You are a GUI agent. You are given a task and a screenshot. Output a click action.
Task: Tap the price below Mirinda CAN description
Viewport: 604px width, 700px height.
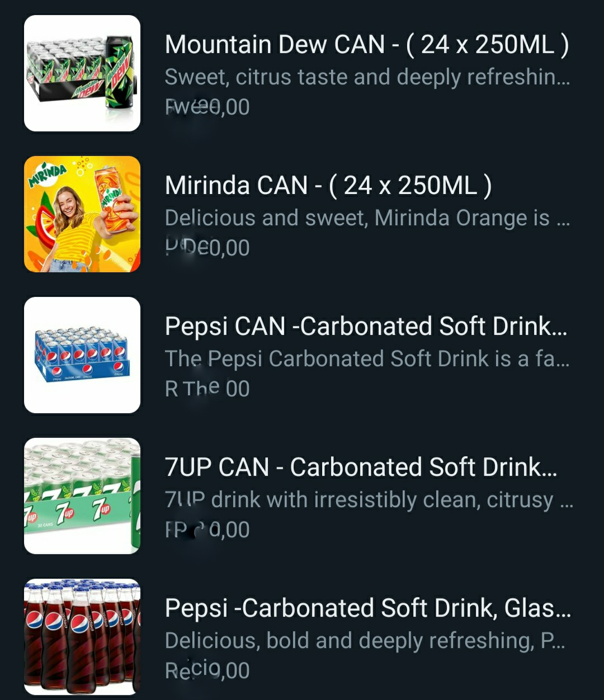tap(207, 248)
